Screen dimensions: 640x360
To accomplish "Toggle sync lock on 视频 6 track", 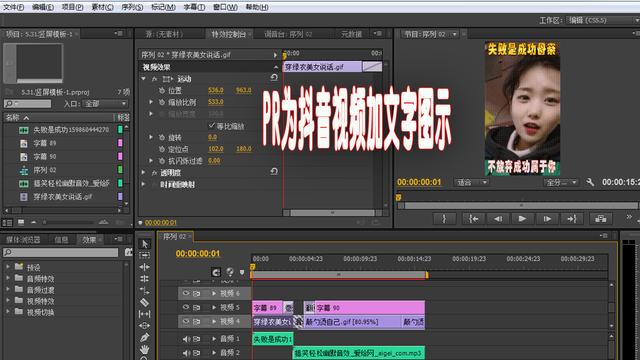I will click(197, 293).
